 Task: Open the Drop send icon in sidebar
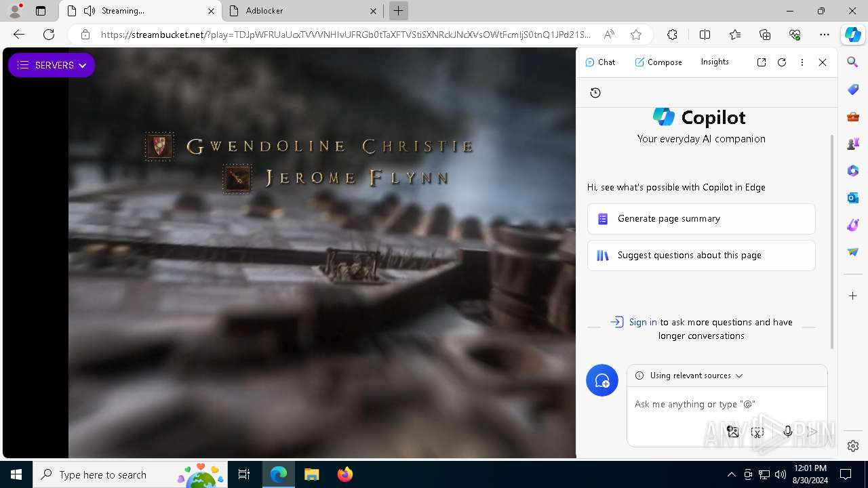point(853,252)
